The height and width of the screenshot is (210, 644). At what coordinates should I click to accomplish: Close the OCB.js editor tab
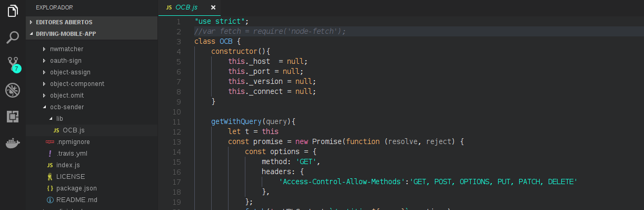[x=213, y=7]
